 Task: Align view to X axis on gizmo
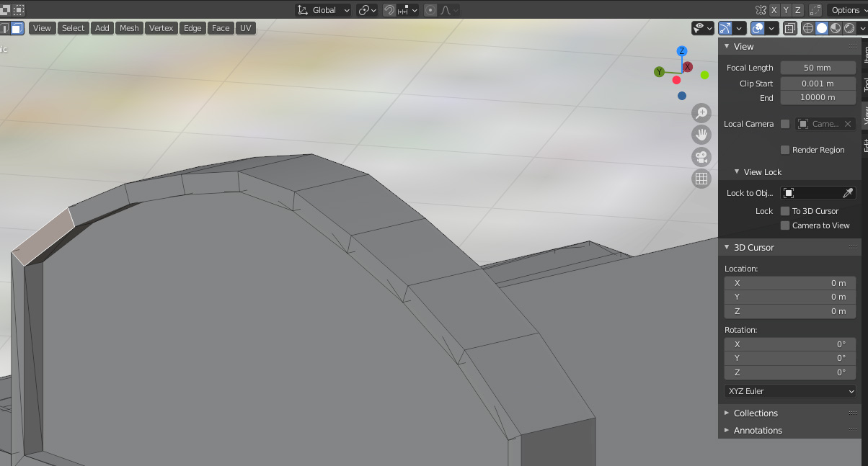[x=688, y=67]
